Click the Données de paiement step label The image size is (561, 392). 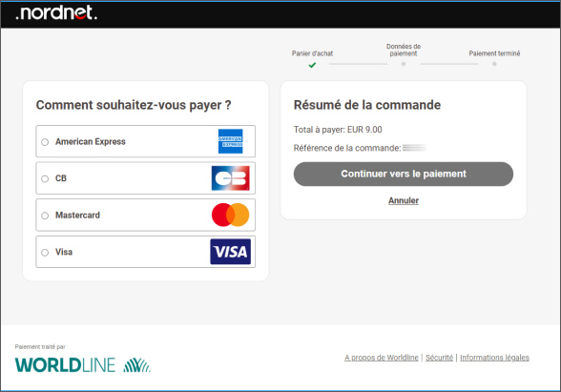pyautogui.click(x=404, y=50)
